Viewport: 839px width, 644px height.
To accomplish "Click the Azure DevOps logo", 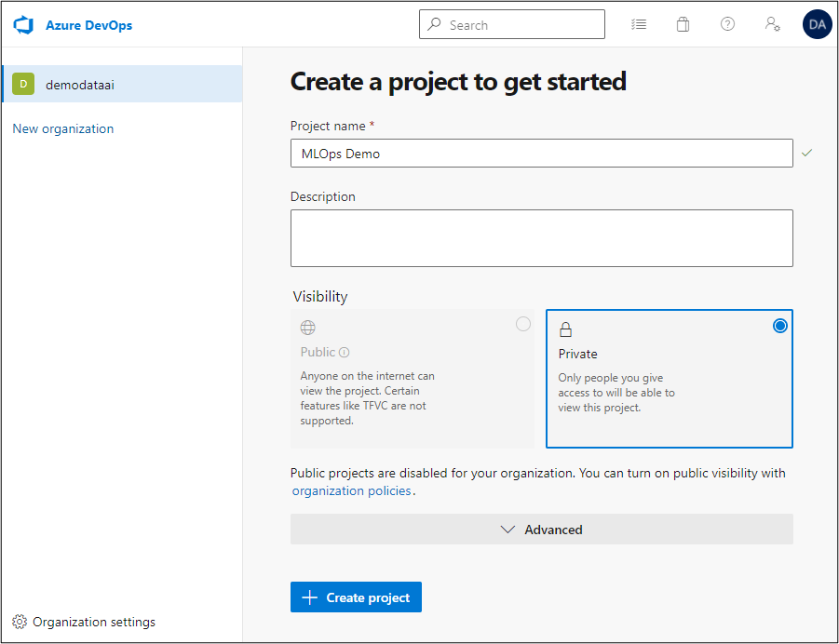I will coord(22,24).
